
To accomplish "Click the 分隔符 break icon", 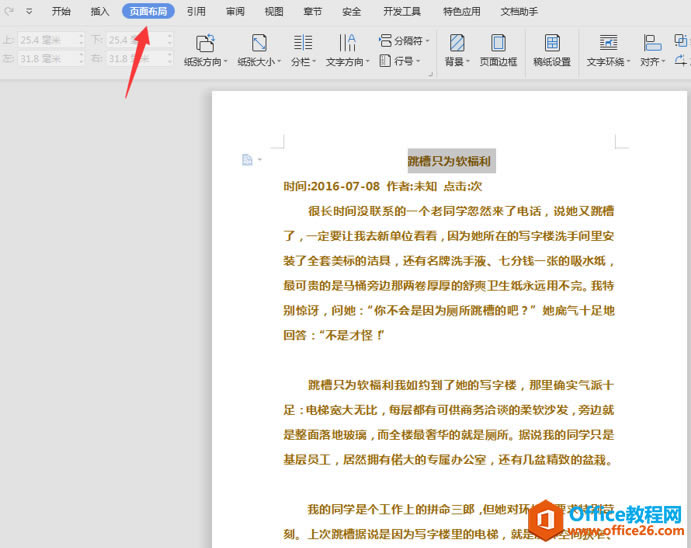I will click(x=385, y=41).
